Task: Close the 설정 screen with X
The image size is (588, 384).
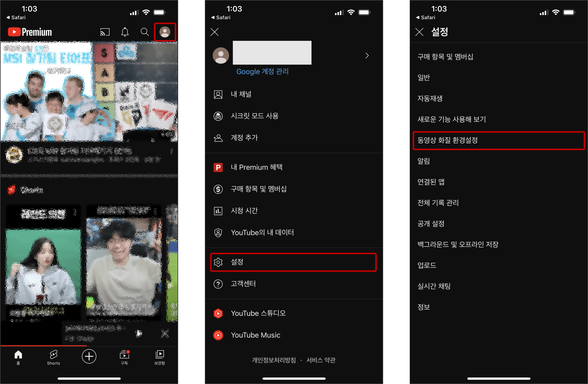Action: pos(419,32)
